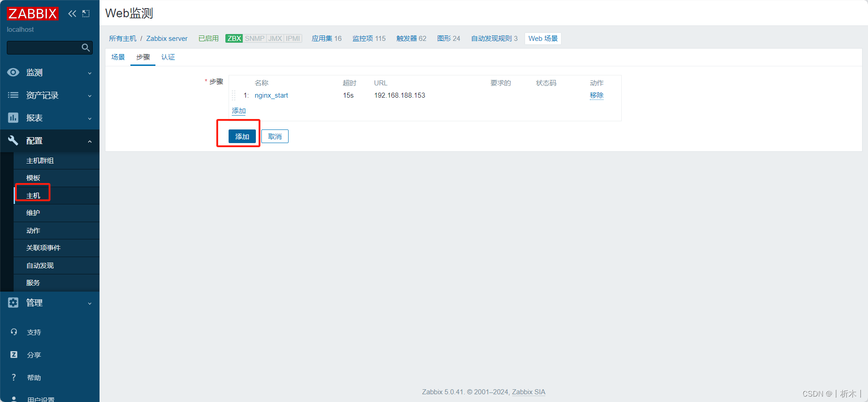Open 自动发现 in the sidebar
The height and width of the screenshot is (402, 868).
pos(56,266)
